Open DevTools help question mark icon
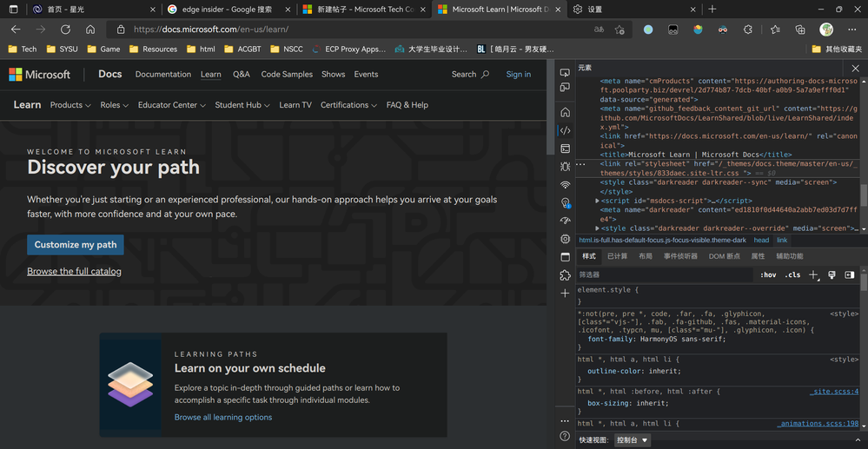The height and width of the screenshot is (449, 868). pos(565,436)
